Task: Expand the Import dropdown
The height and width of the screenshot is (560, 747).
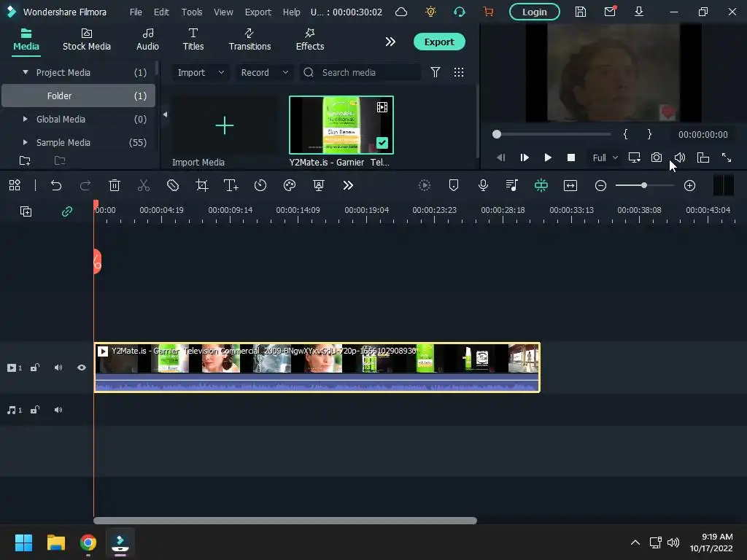Action: (201, 72)
